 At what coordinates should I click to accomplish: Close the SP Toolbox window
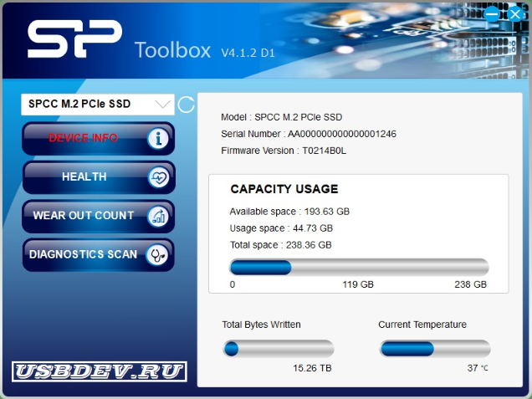click(515, 14)
